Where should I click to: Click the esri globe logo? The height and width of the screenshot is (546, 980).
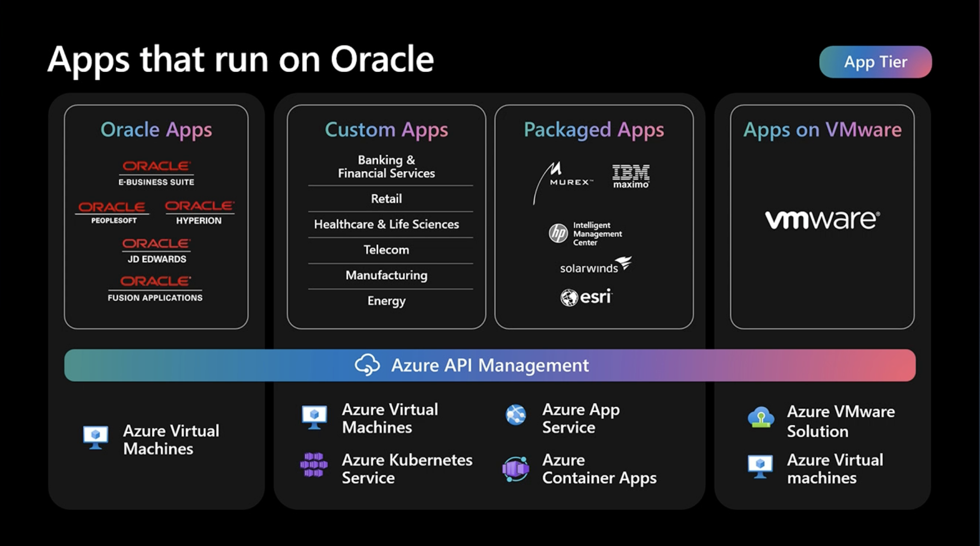(569, 297)
